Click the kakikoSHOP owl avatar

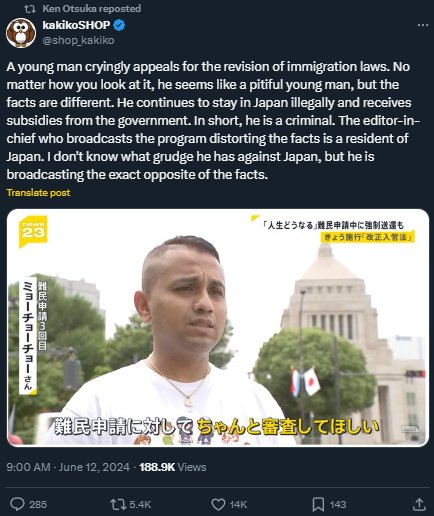pos(21,33)
